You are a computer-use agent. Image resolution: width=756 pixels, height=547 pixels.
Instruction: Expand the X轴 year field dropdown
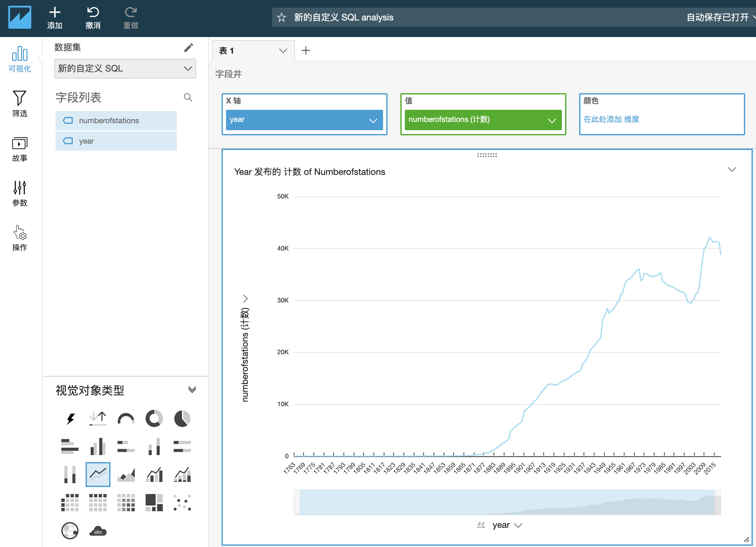(x=374, y=120)
